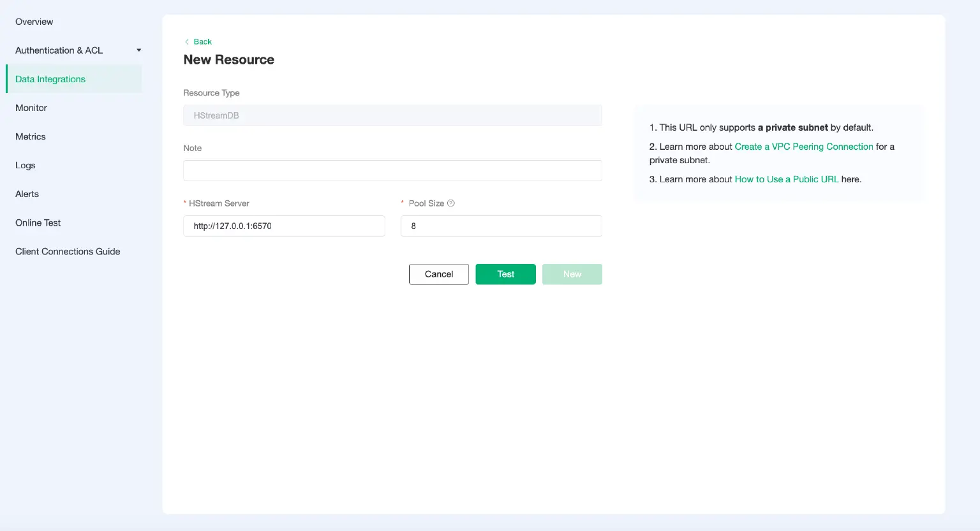Viewport: 980px width, 531px height.
Task: Click the Pool Size value field
Action: (x=501, y=226)
